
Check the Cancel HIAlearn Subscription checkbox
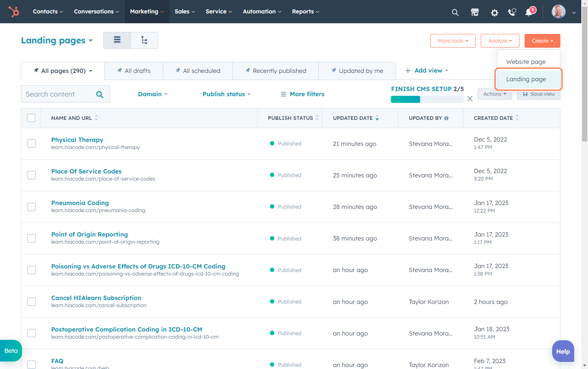click(x=32, y=302)
